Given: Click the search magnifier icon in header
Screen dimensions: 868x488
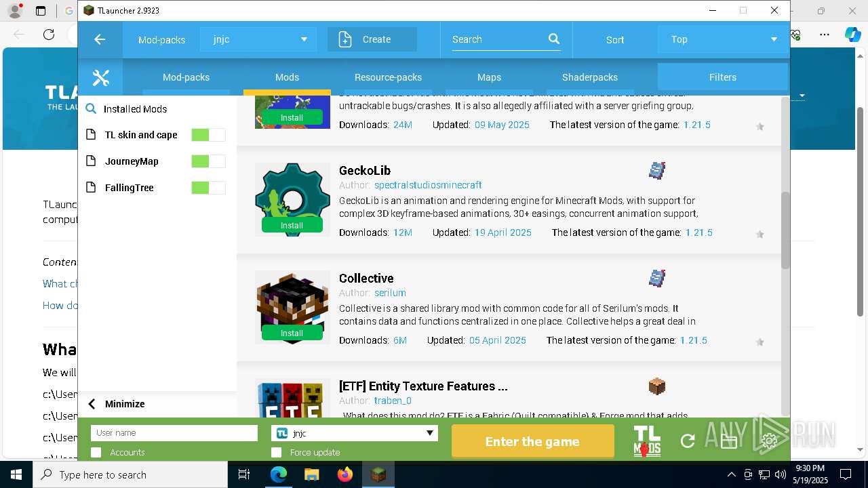Looking at the screenshot, I should (554, 39).
